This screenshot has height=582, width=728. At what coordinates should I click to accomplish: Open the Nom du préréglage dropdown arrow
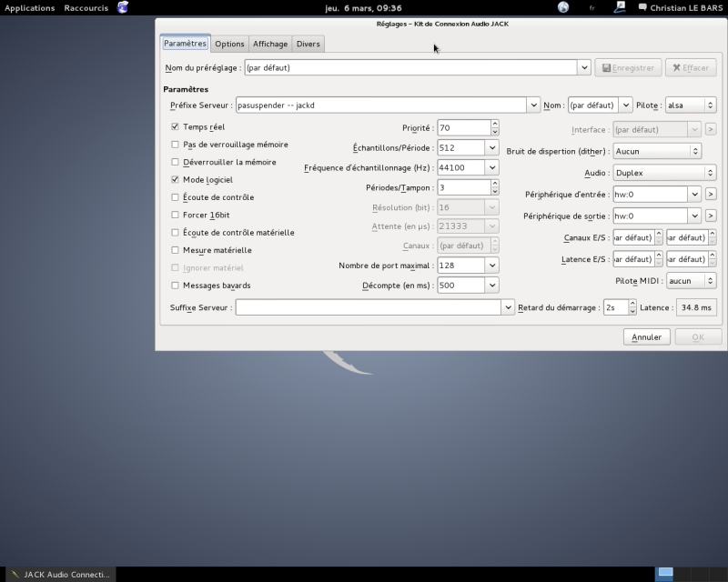584,68
